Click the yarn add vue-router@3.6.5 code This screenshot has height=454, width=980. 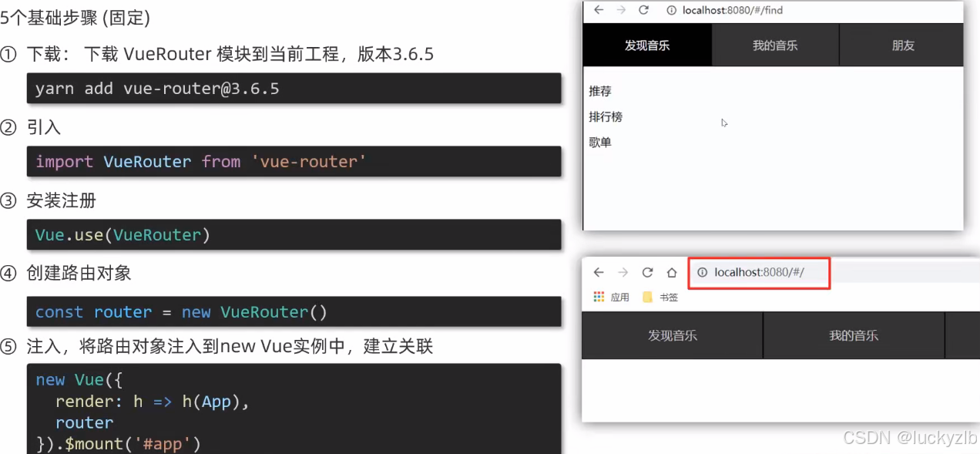pos(157,89)
